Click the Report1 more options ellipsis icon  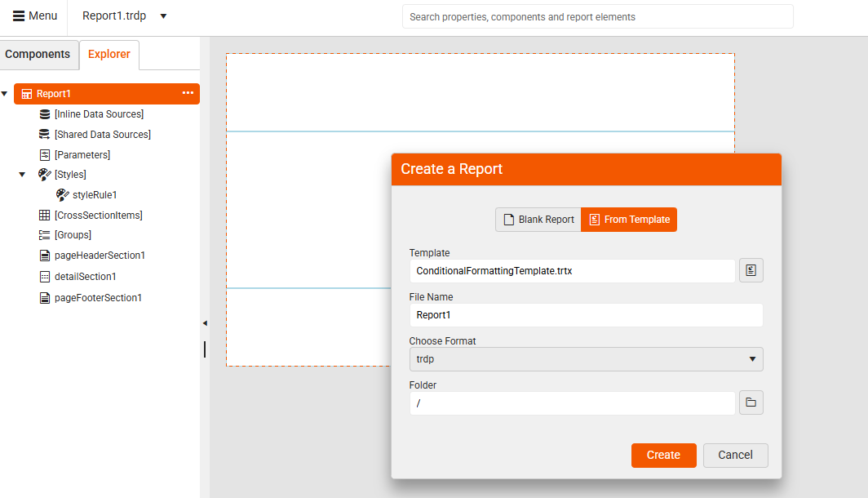click(186, 94)
